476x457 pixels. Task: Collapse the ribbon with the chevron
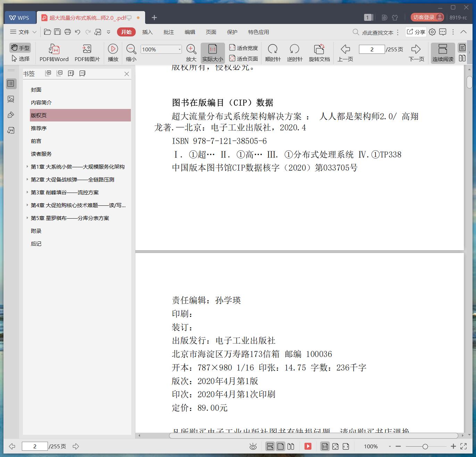(x=464, y=32)
